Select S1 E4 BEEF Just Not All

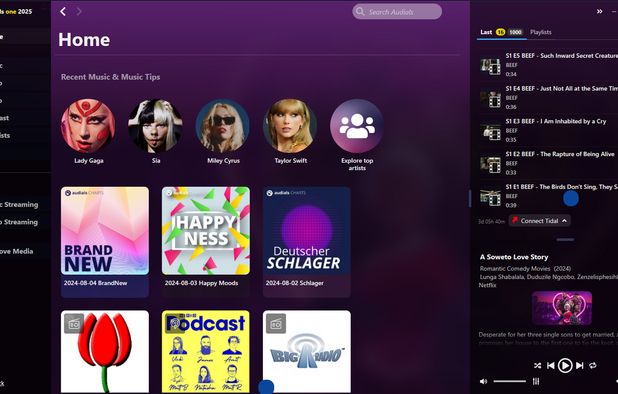(548, 97)
